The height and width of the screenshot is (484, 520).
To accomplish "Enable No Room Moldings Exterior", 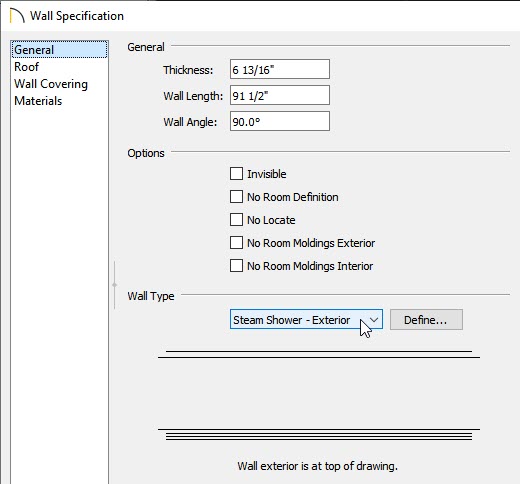I will (x=236, y=243).
